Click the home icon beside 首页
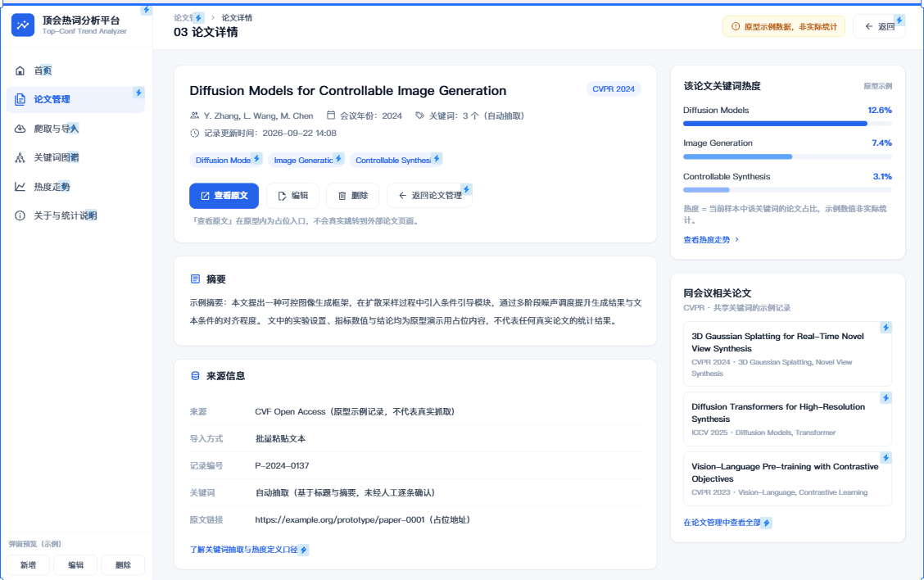This screenshot has height=580, width=924. pos(20,70)
